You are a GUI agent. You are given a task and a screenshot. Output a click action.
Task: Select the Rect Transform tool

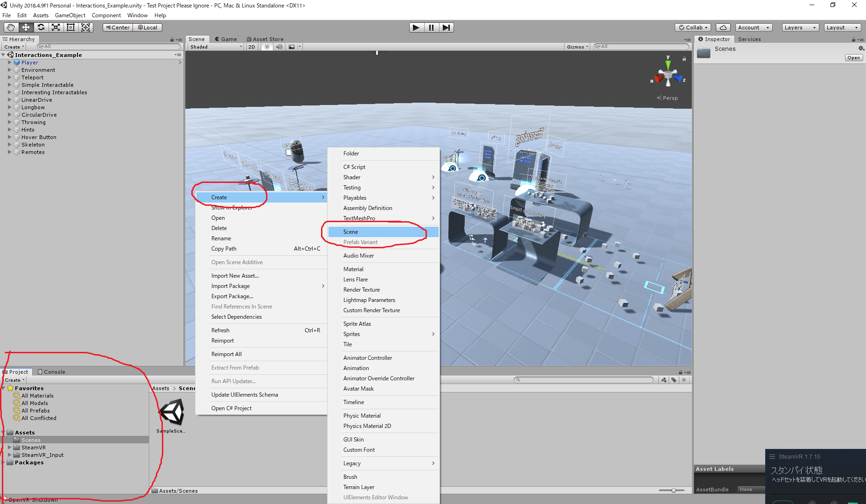coord(70,27)
